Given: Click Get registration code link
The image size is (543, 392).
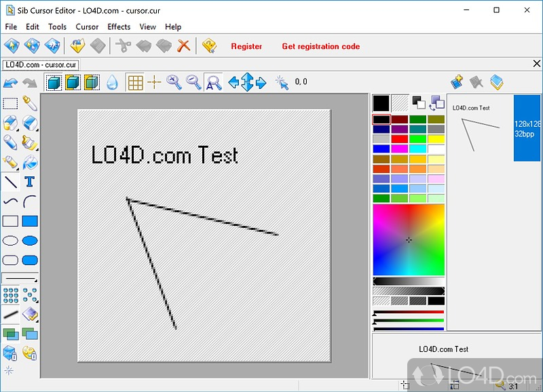Looking at the screenshot, I should [x=320, y=46].
